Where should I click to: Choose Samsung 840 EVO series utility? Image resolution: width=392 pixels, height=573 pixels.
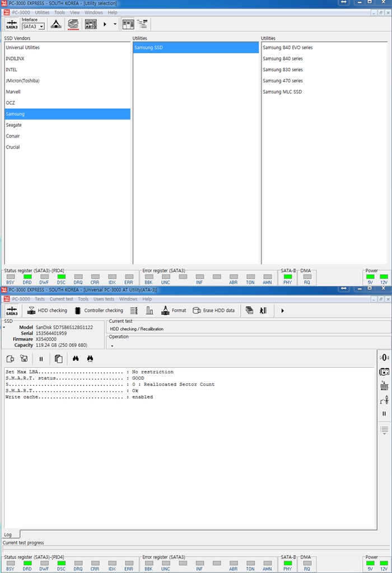pyautogui.click(x=324, y=48)
